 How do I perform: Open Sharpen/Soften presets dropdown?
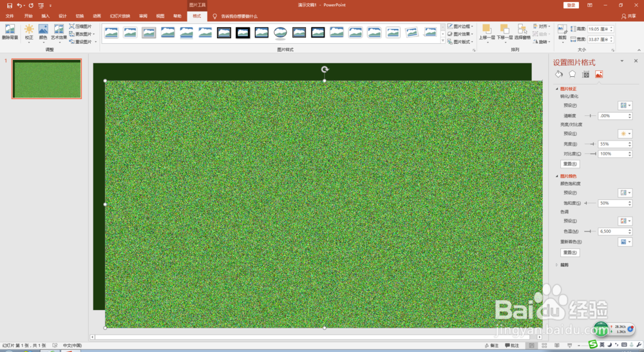(625, 105)
